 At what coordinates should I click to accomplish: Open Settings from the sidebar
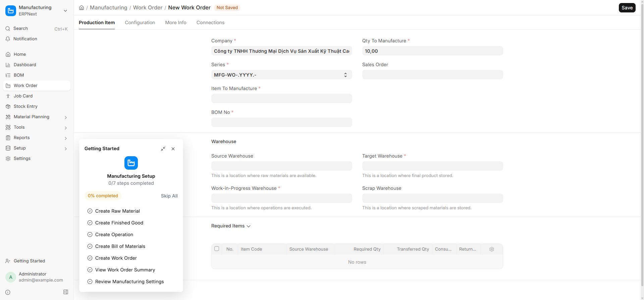(37, 159)
